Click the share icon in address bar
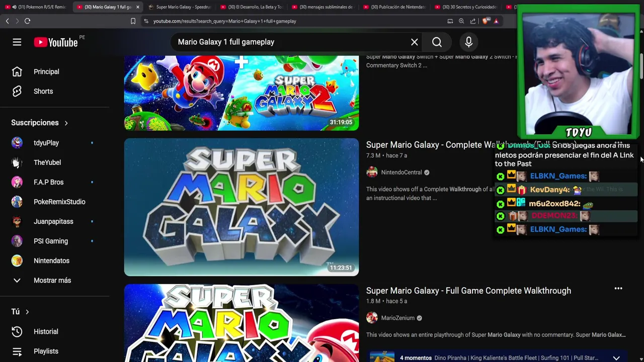Image resolution: width=644 pixels, height=362 pixels. point(473,21)
